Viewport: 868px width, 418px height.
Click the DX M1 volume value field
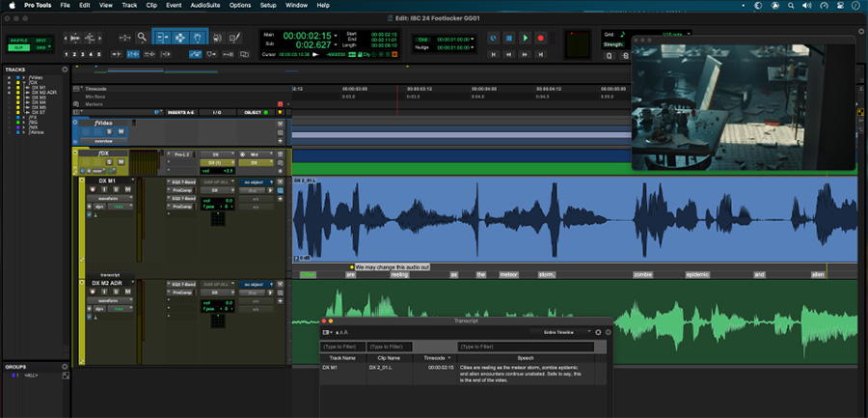[219, 201]
